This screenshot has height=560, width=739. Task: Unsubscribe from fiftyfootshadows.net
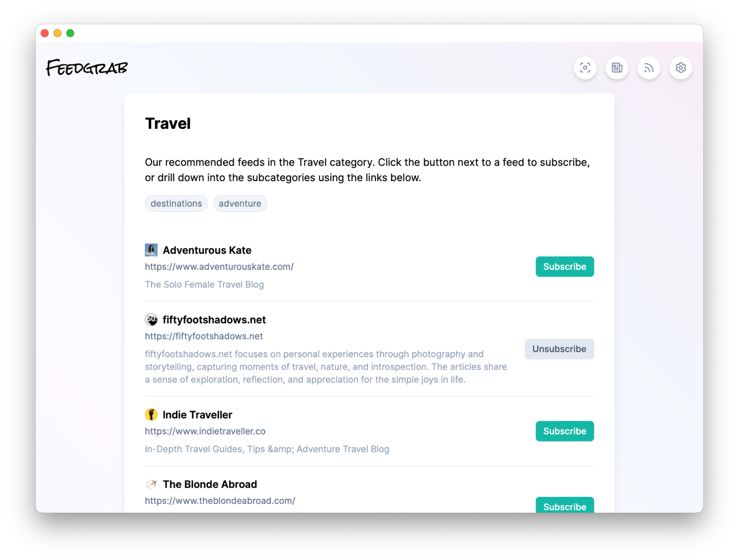(x=559, y=349)
